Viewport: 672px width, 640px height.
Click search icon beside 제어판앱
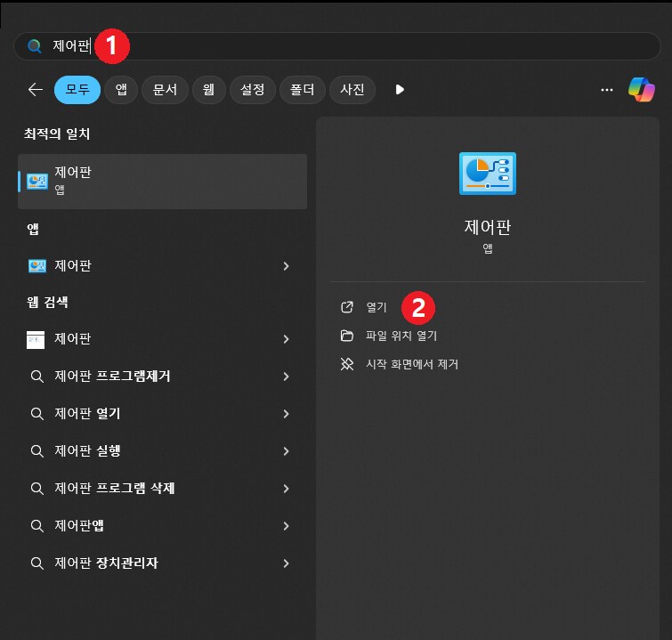tap(37, 526)
